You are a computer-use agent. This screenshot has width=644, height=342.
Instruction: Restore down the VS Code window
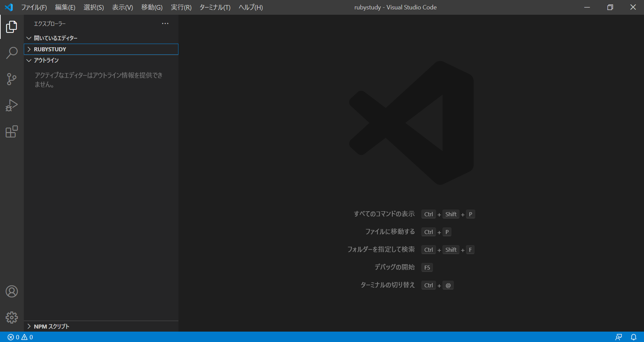click(610, 7)
